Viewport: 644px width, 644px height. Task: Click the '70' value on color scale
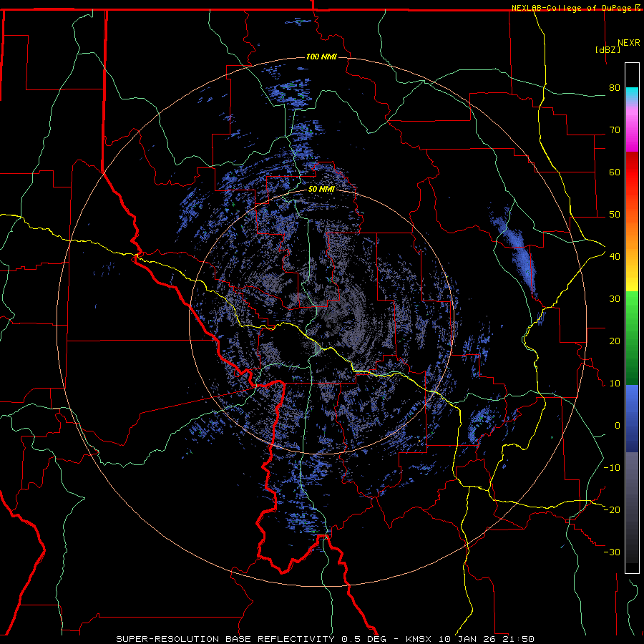click(x=615, y=130)
